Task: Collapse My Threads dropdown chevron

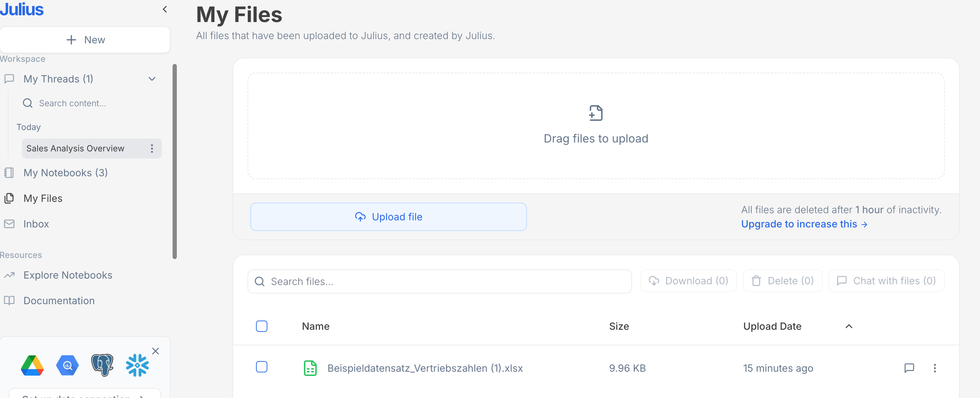Action: (152, 79)
